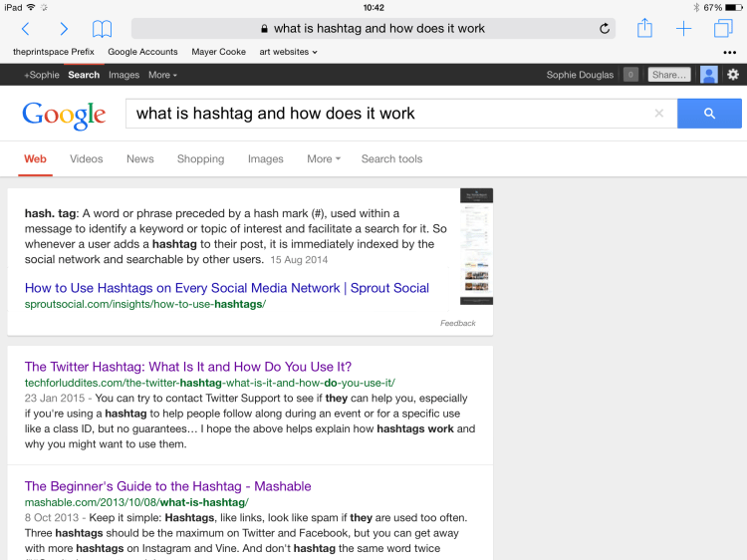The height and width of the screenshot is (560, 747).
Task: Switch to the Videos results tab
Action: tap(87, 158)
